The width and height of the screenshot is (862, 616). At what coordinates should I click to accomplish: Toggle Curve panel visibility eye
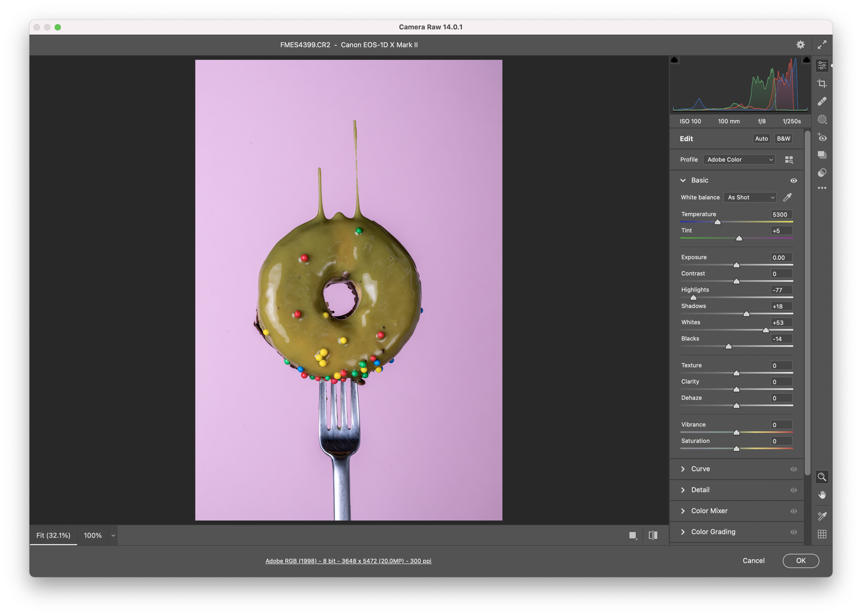click(x=793, y=469)
